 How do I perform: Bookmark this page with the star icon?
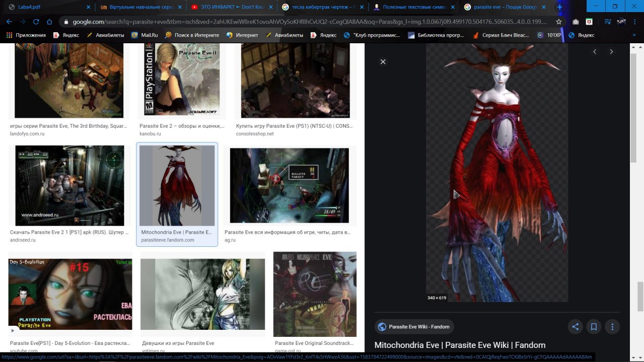558,22
